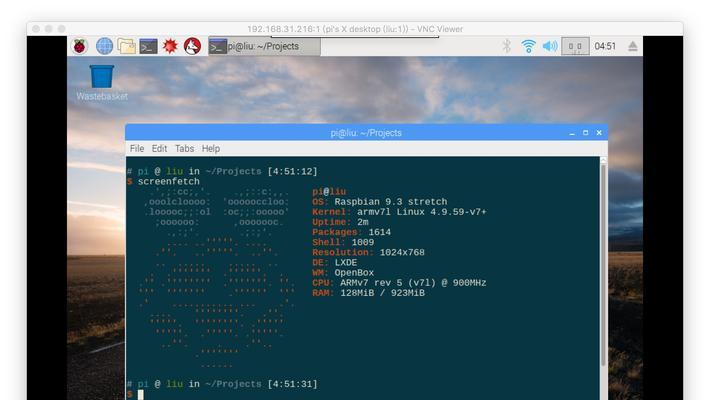Click the 'RAM: 128MiB / 923MiB' line

[x=368, y=293]
